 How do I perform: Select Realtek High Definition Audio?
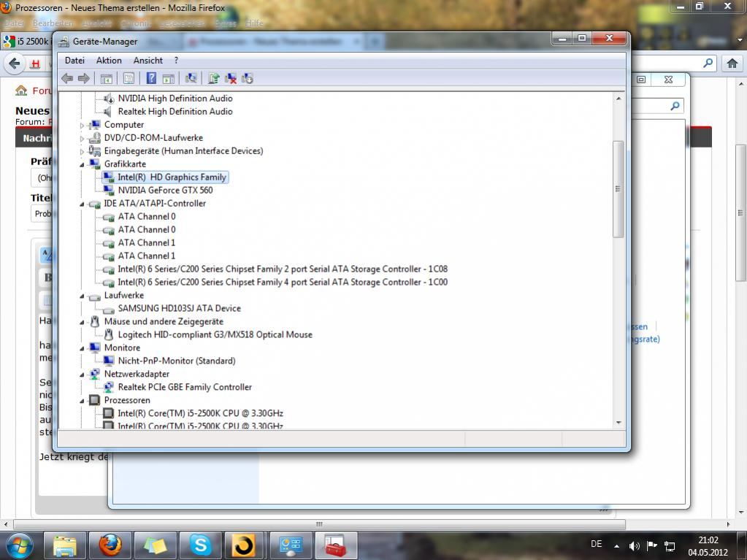[175, 112]
